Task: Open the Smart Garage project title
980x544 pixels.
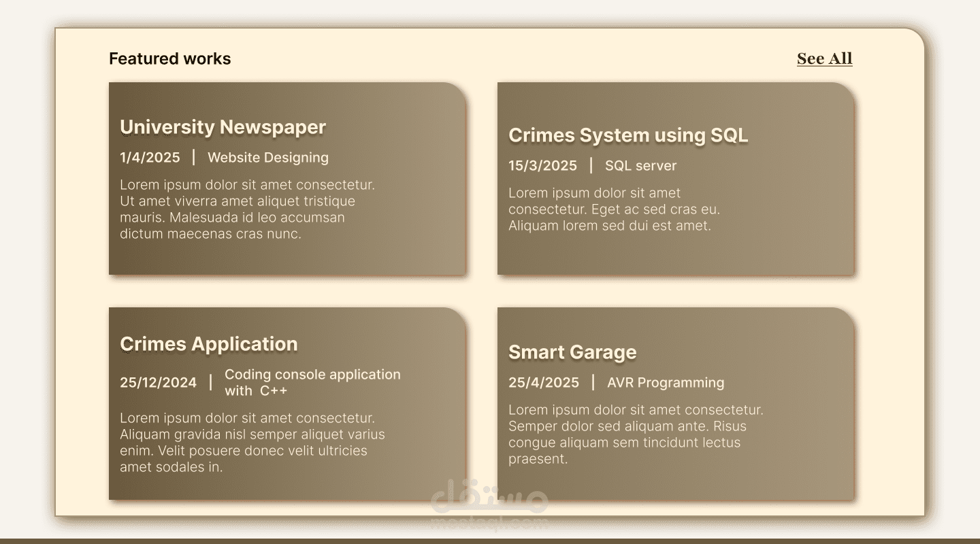Action: point(572,352)
